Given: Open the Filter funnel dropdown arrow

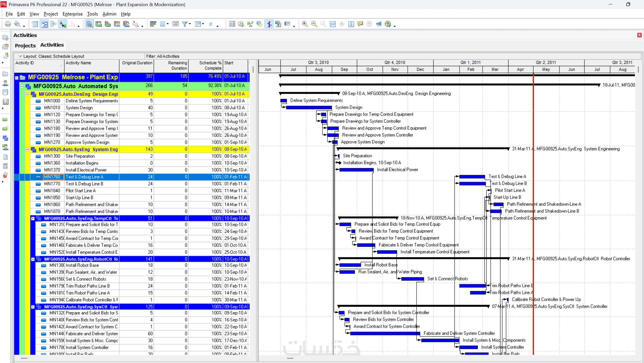Looking at the screenshot, I should (190, 24).
